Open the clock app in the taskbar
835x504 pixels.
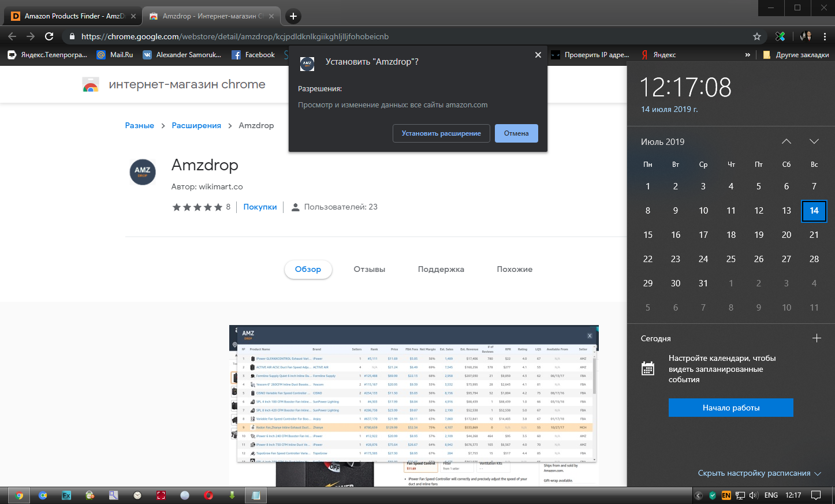coord(137,495)
